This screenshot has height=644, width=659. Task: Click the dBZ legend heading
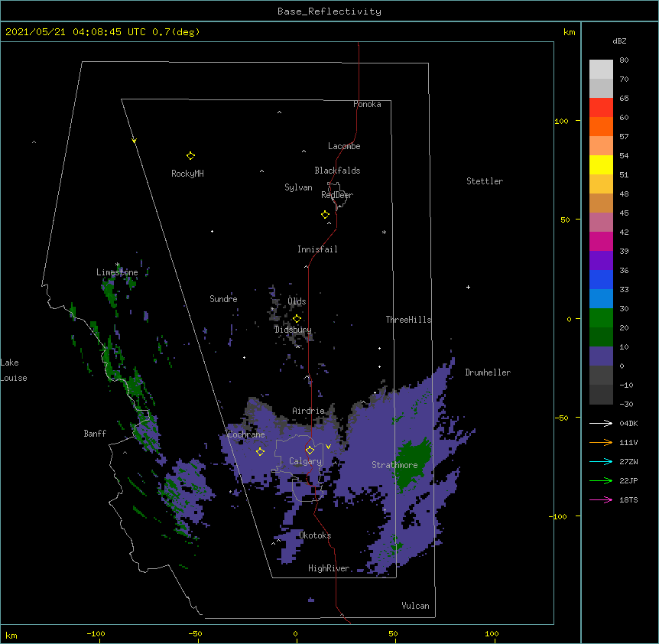pos(619,41)
